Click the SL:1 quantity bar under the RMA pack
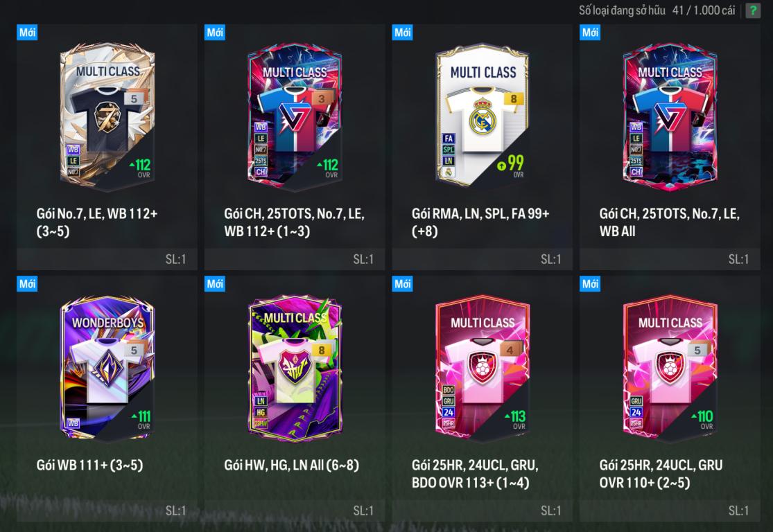773x532 pixels. [x=482, y=259]
